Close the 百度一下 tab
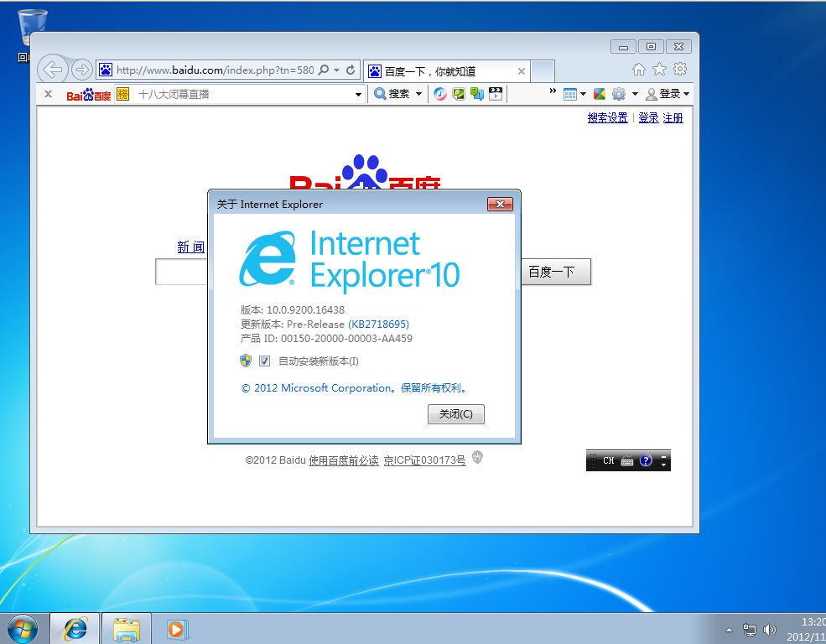Screen dimensions: 826x644 click(x=521, y=71)
